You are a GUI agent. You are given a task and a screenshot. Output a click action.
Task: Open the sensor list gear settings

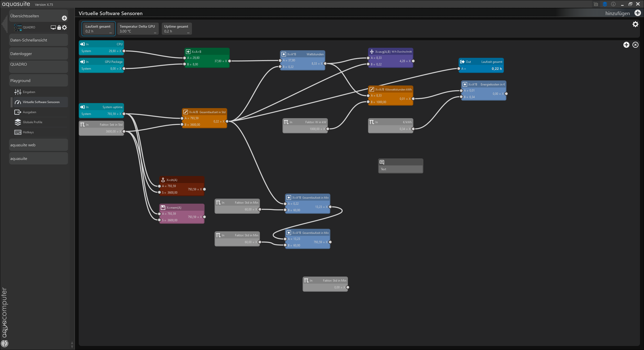tap(635, 24)
